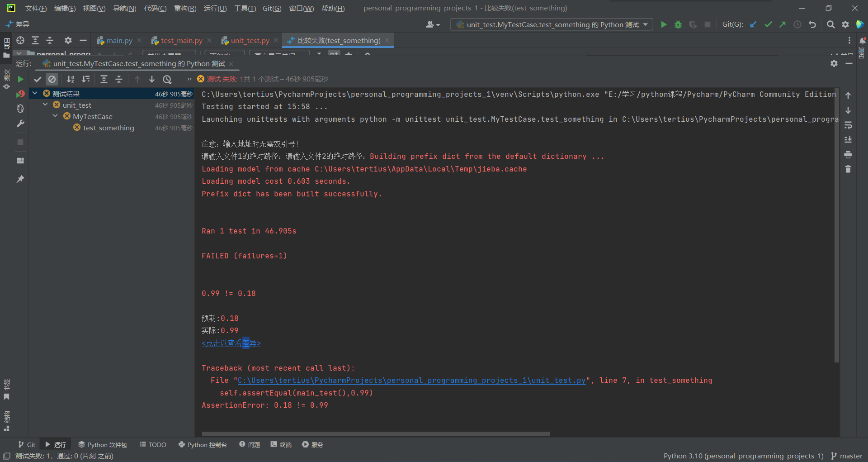Pin the Run tab
The image size is (868, 462).
click(20, 179)
